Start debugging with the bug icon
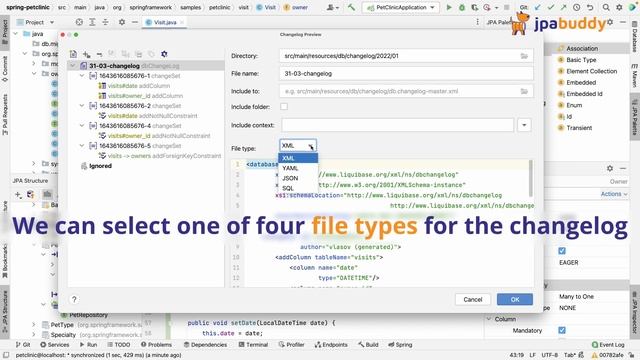Viewport: 640px width, 360px height. coord(462,7)
